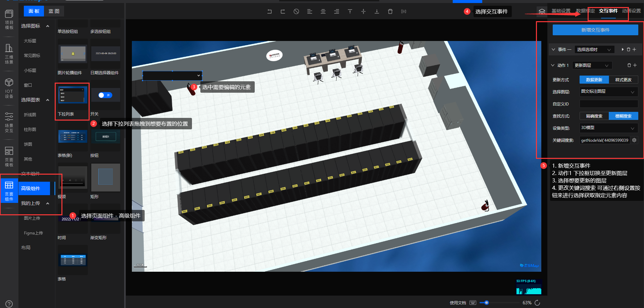Screen dimensions: 644x308
Task: Click the 新增交互事件 button
Action: [x=595, y=30]
